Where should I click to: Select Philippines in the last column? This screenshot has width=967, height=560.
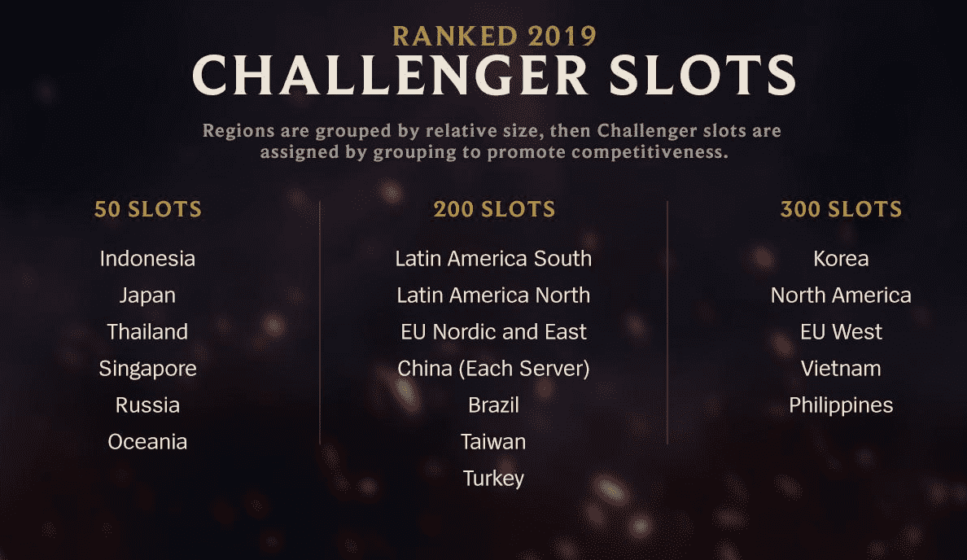click(x=841, y=405)
